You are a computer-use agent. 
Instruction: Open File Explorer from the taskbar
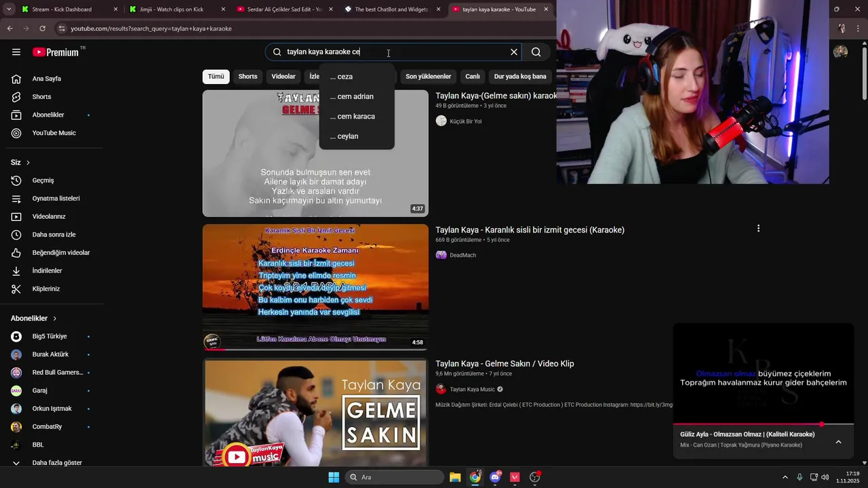click(455, 477)
